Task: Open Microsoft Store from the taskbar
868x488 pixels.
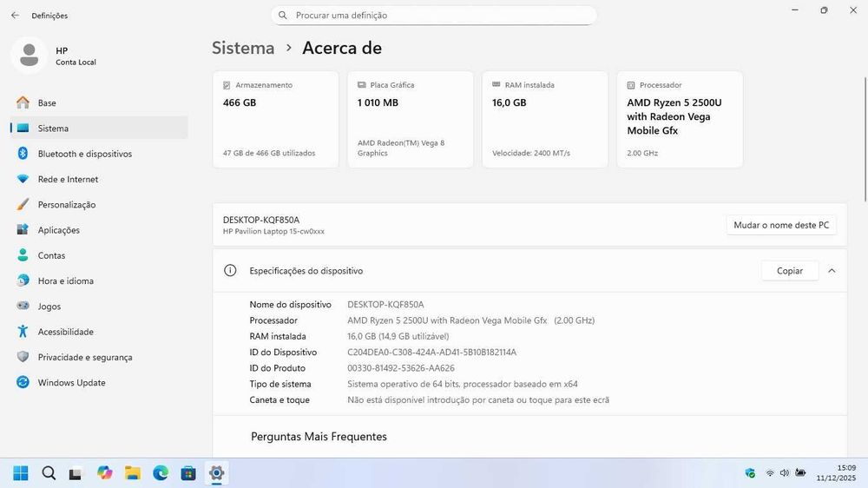Action: point(188,473)
